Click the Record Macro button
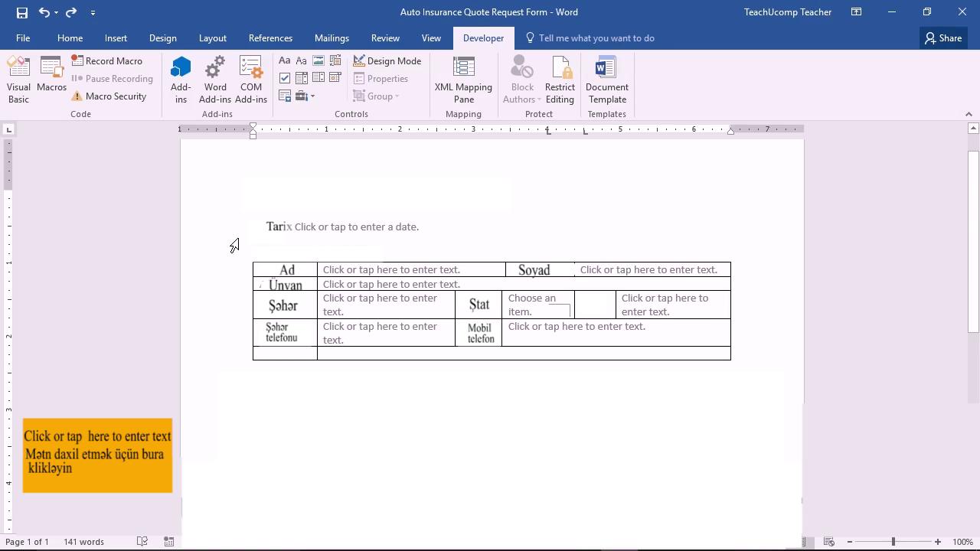 point(107,61)
